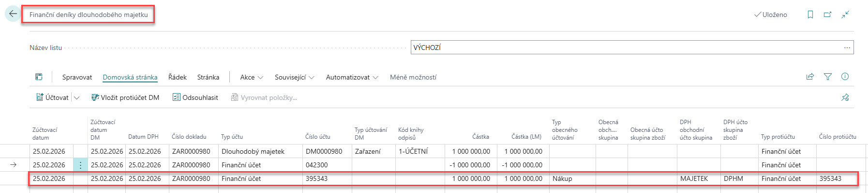The width and height of the screenshot is (868, 193).
Task: Select the Zařazení posting type cell
Action: point(374,151)
